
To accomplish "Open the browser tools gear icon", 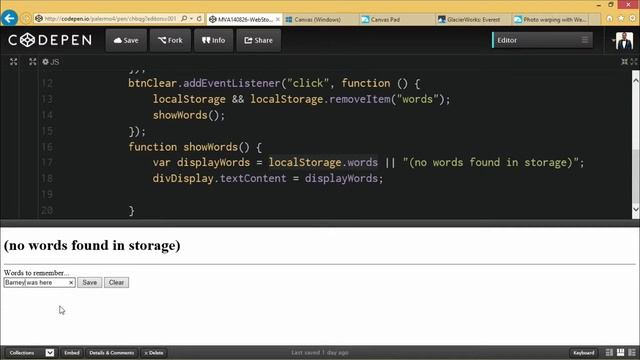I will point(633,19).
